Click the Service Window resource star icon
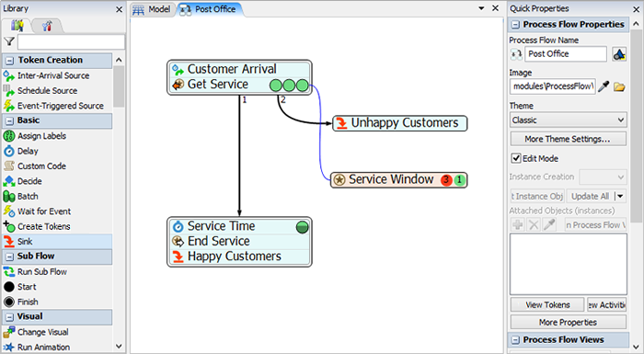This screenshot has width=644, height=354. [x=339, y=180]
